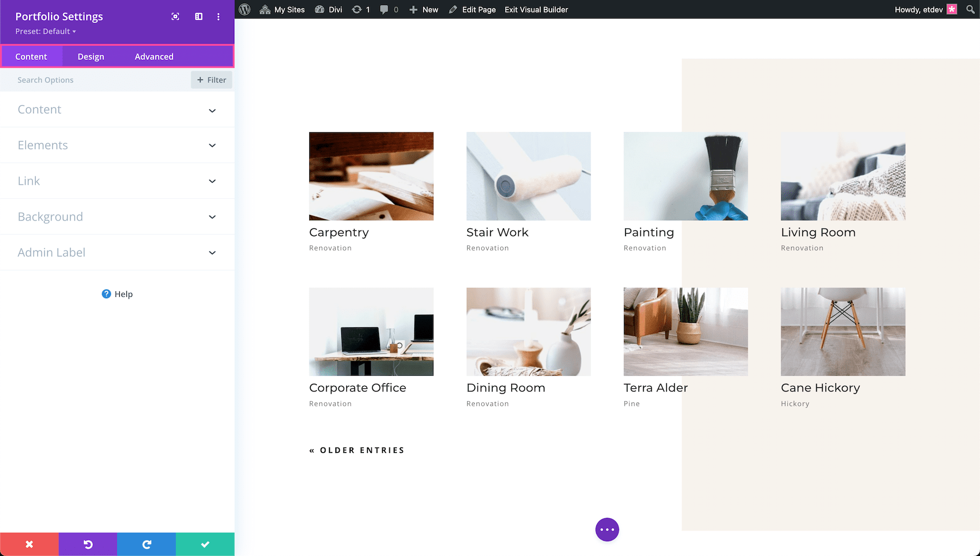
Task: Open the Preset: Default dropdown
Action: [46, 31]
